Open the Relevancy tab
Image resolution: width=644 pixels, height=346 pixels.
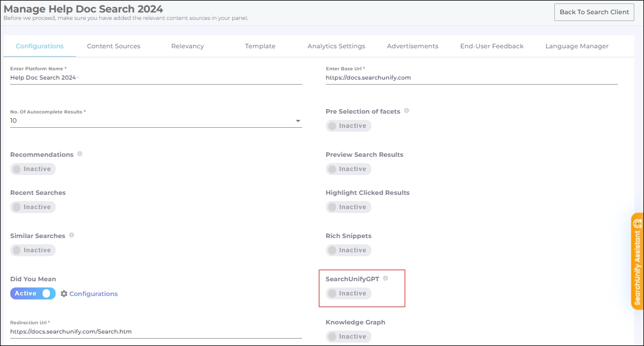[187, 46]
